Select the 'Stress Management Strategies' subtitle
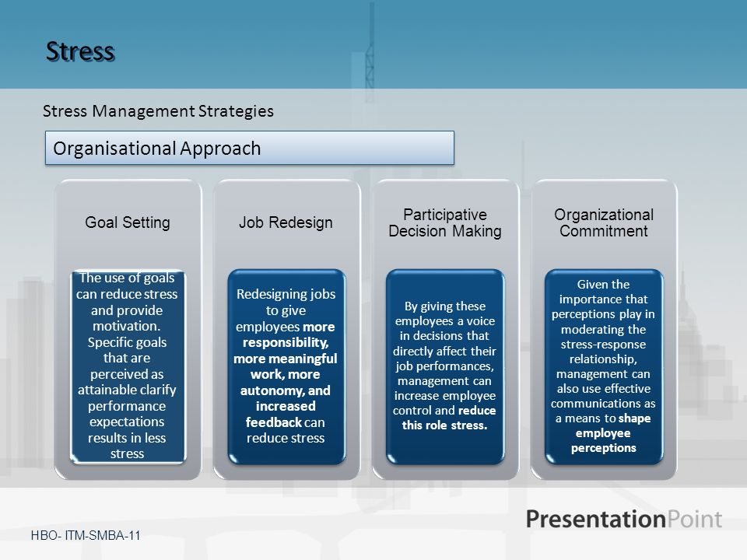Viewport: 747px width, 560px height. pyautogui.click(x=158, y=111)
